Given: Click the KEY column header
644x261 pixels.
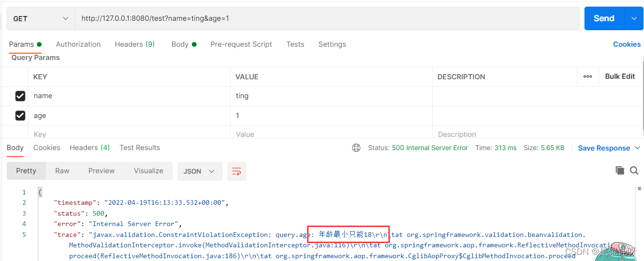Looking at the screenshot, I should pyautogui.click(x=40, y=76).
